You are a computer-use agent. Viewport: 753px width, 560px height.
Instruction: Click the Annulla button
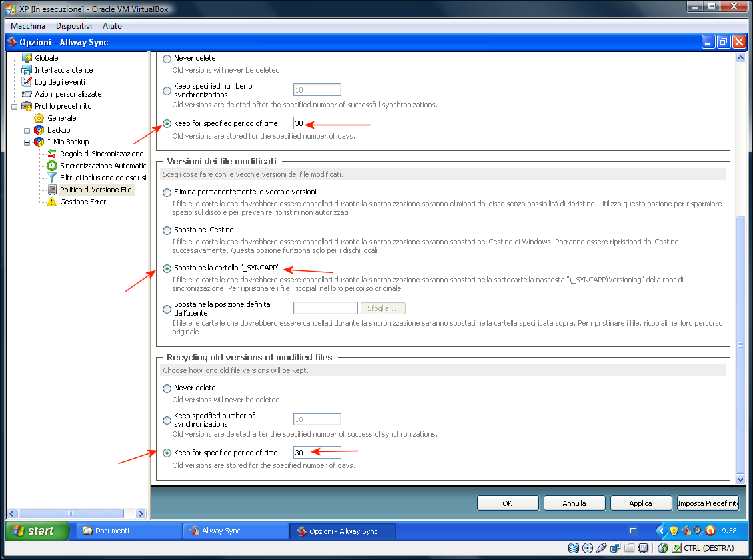574,503
